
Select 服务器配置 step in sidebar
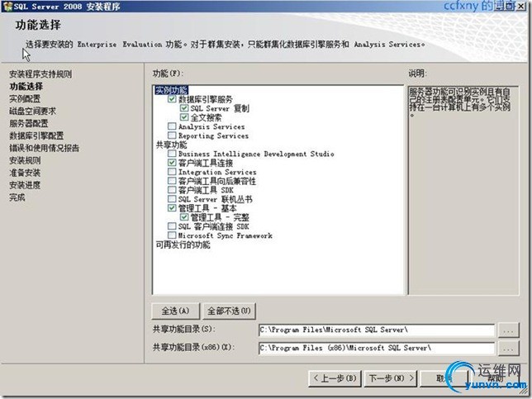pos(29,123)
